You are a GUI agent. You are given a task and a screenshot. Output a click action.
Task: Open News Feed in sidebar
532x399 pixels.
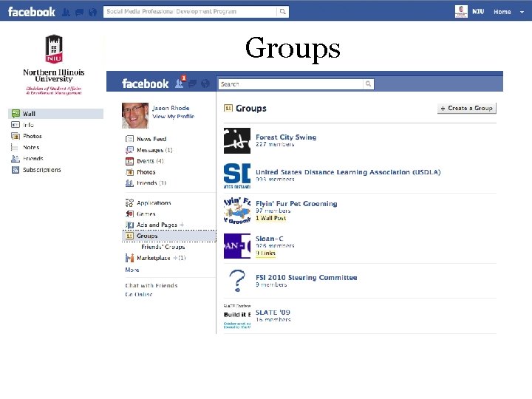151,139
